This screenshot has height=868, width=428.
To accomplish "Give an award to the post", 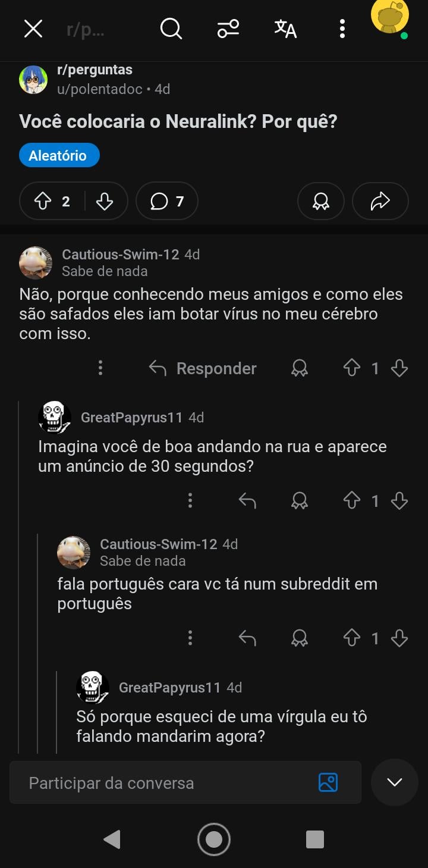I will pyautogui.click(x=321, y=202).
